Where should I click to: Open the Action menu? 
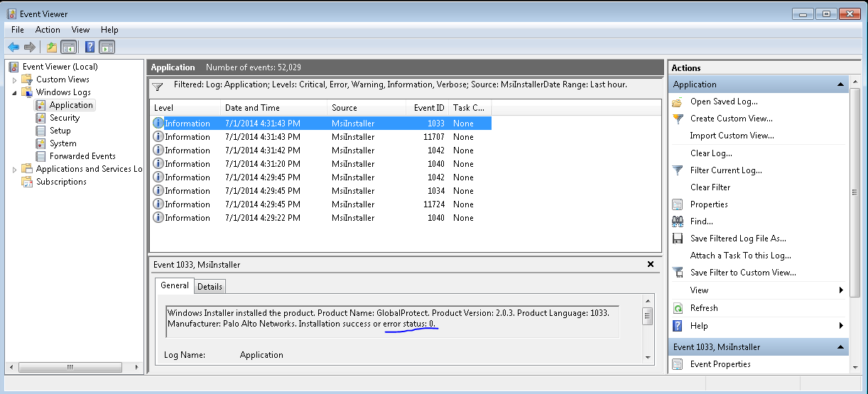pyautogui.click(x=48, y=30)
